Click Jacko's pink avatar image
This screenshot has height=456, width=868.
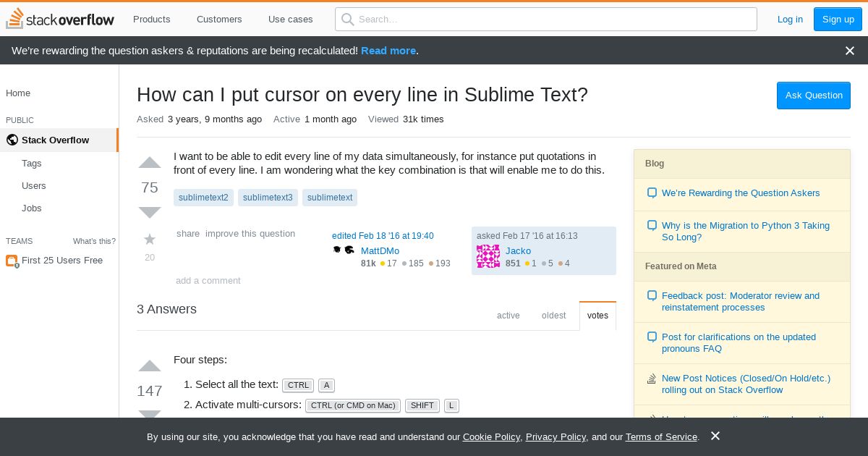488,256
